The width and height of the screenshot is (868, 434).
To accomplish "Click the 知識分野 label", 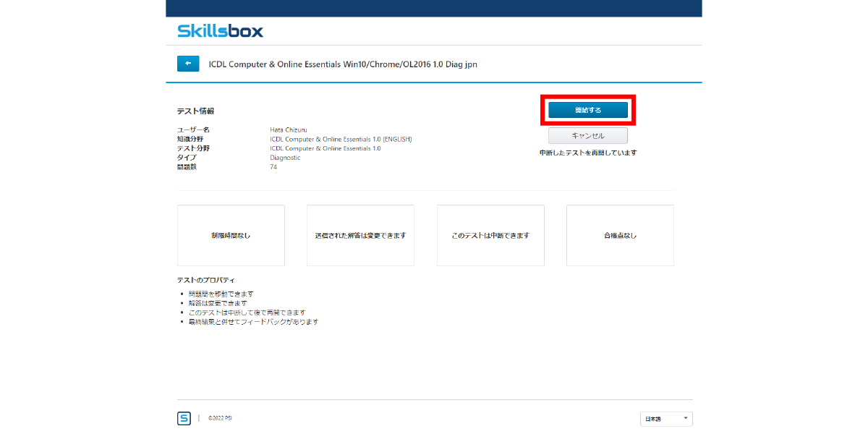I will (189, 140).
